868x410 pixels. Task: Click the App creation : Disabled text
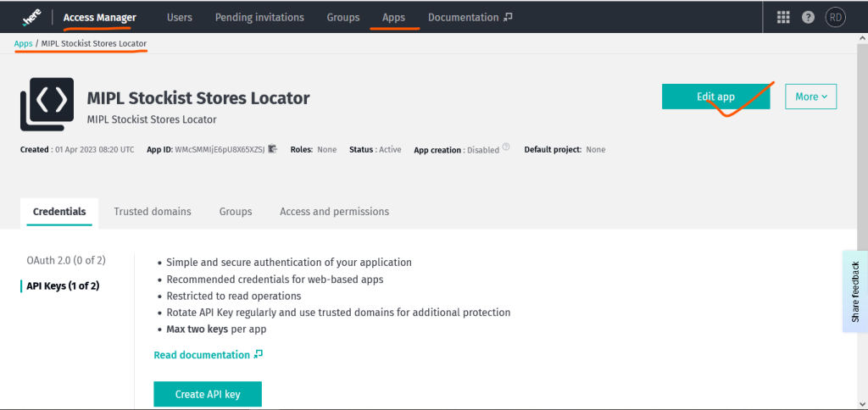coord(457,150)
